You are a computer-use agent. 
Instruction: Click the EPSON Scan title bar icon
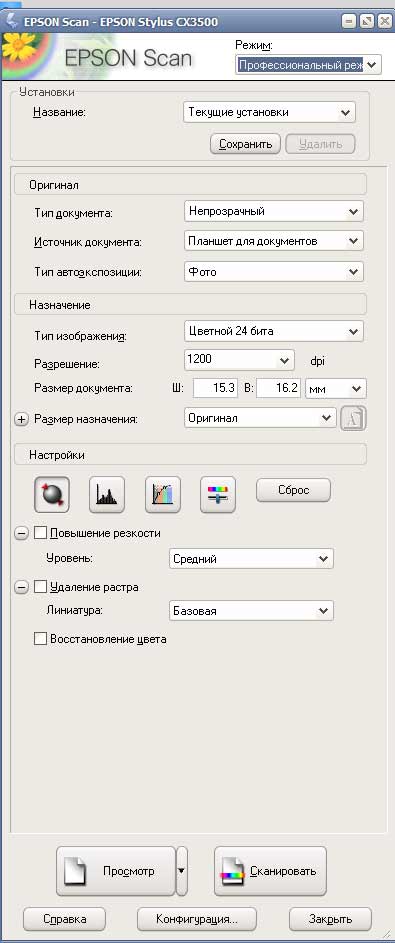coord(11,22)
